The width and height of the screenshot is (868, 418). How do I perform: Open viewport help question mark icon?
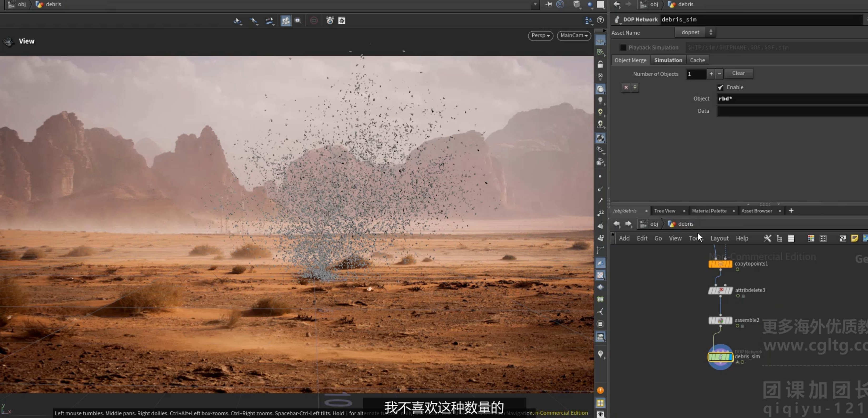600,20
